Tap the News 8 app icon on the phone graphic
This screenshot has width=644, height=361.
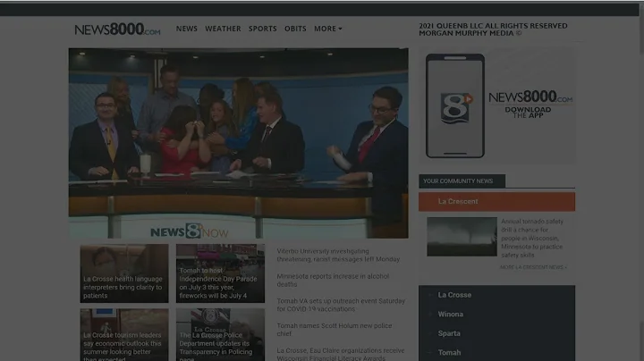tap(455, 108)
